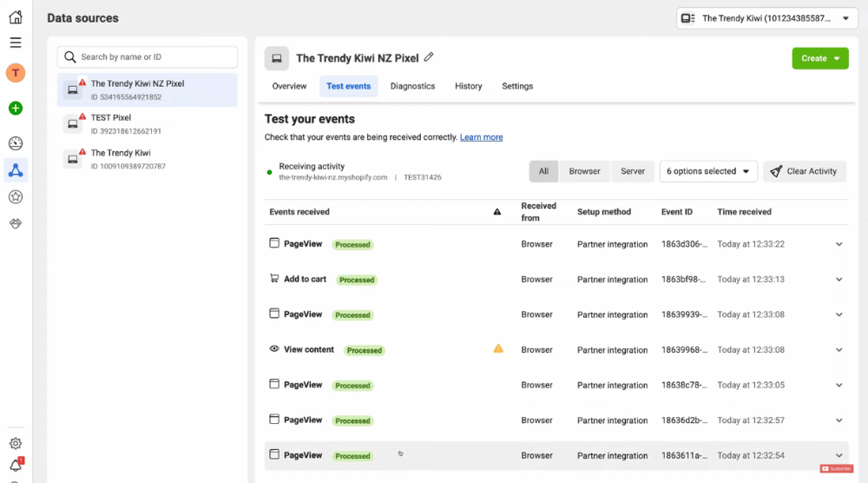Click the warning triangle column header icon
Image resolution: width=868 pixels, height=483 pixels.
click(497, 212)
